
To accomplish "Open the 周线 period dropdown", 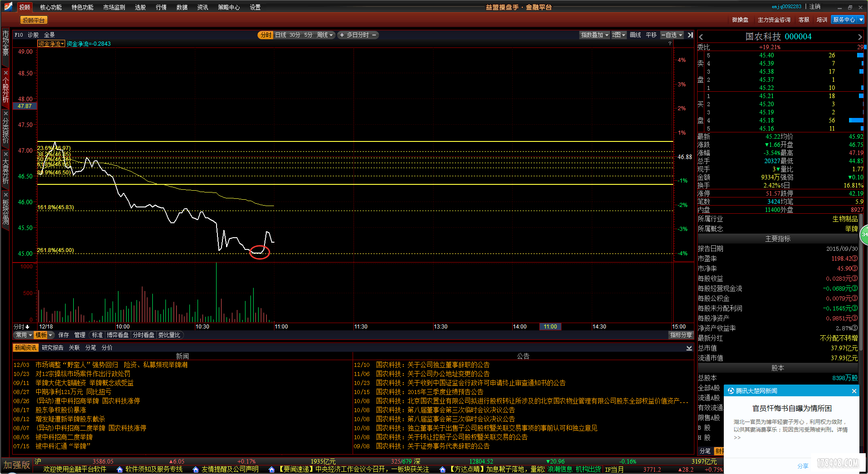I will tap(325, 35).
